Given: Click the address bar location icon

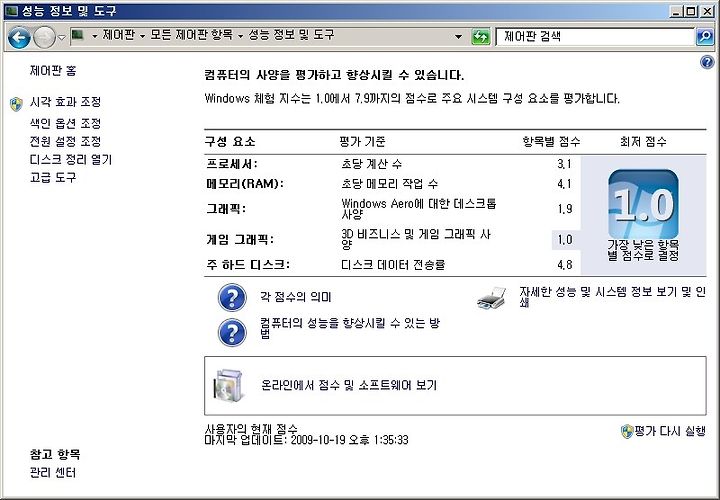Looking at the screenshot, I should coord(78,35).
